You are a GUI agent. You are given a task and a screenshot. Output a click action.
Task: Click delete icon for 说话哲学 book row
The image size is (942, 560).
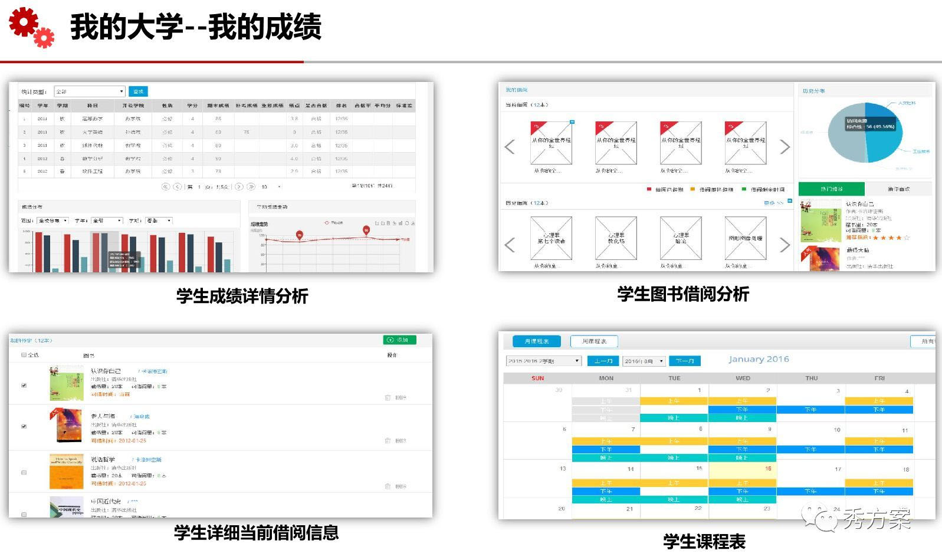point(388,486)
